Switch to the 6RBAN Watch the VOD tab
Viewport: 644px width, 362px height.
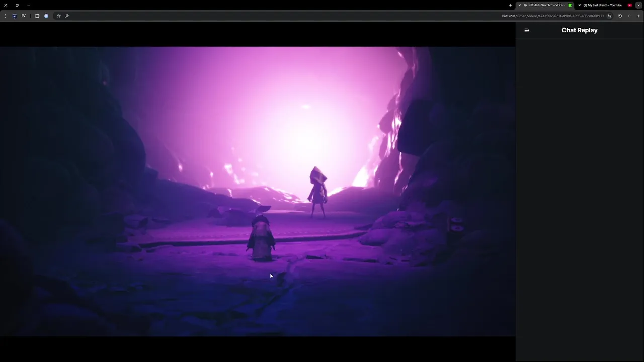545,5
